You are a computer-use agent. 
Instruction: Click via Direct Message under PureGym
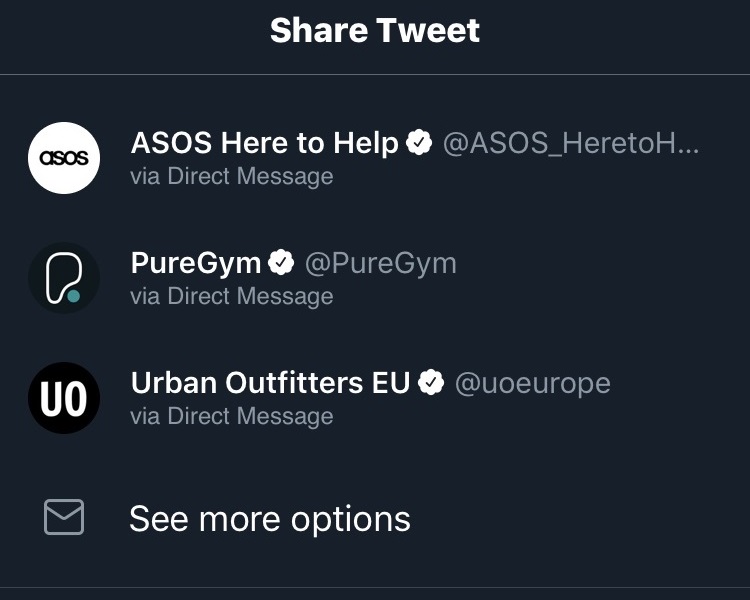point(232,296)
